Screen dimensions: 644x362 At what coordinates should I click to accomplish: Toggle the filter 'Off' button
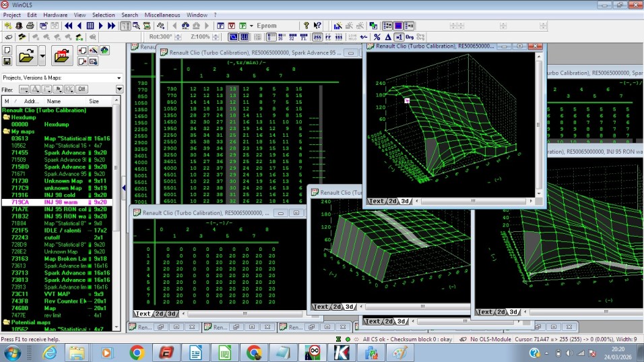81,89
